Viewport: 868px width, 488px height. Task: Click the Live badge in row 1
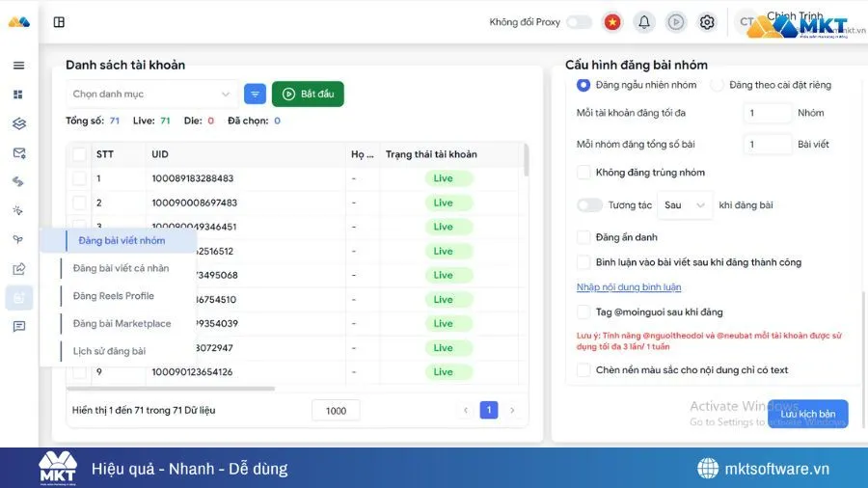pyautogui.click(x=448, y=178)
